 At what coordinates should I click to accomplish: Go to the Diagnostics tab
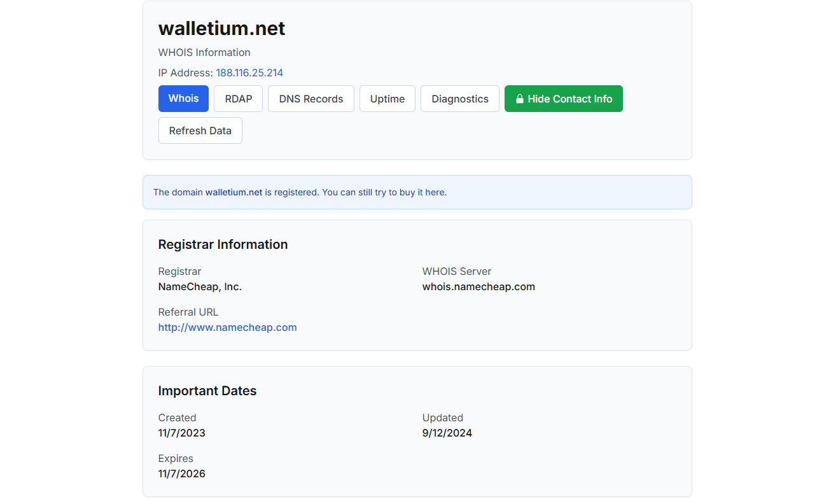tap(460, 99)
